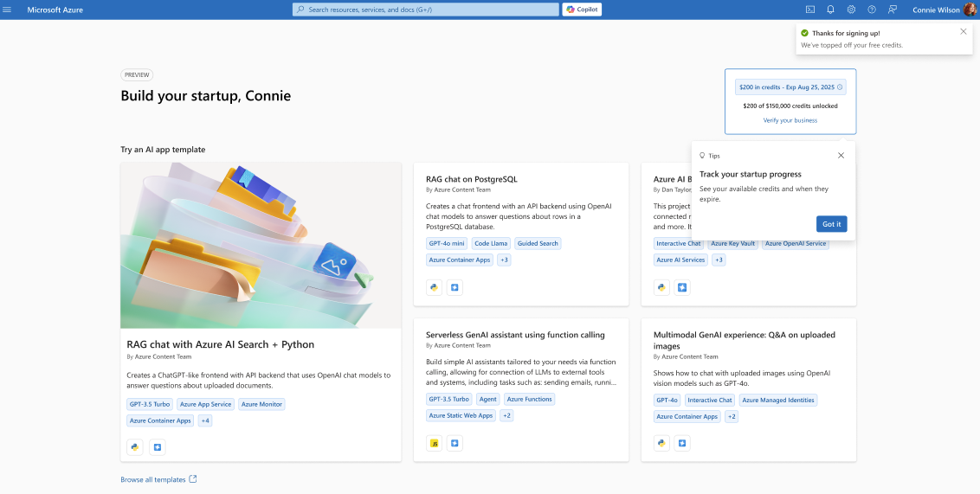Click Connie Wilson's profile avatar
This screenshot has height=494, width=980.
(x=971, y=10)
